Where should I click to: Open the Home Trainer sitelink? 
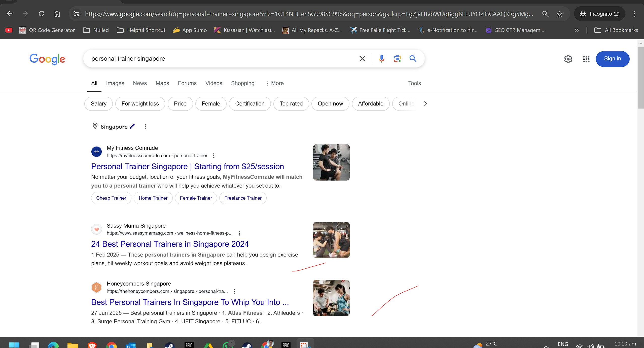point(153,198)
